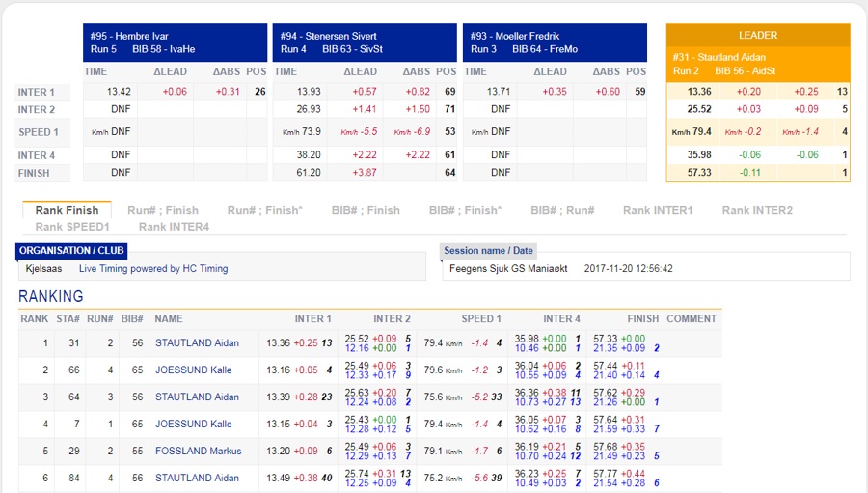Click the STA# column header

pyautogui.click(x=68, y=319)
